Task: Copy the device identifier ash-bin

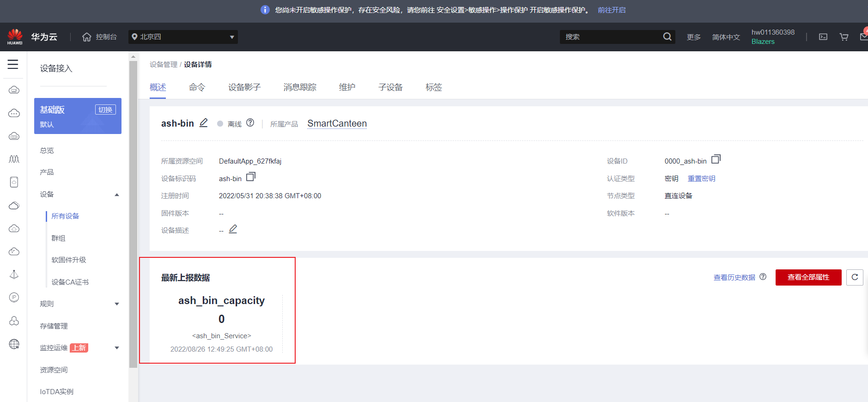Action: tap(251, 177)
